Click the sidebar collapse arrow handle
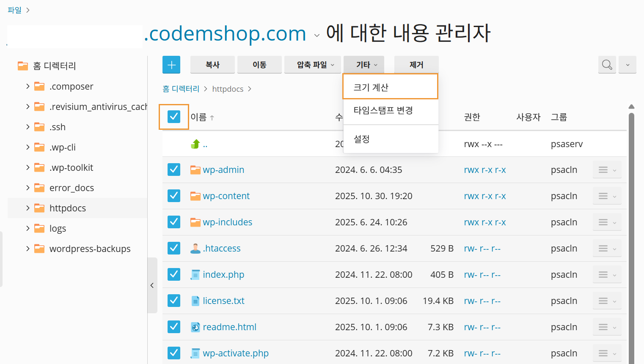This screenshot has height=364, width=644. coord(152,285)
